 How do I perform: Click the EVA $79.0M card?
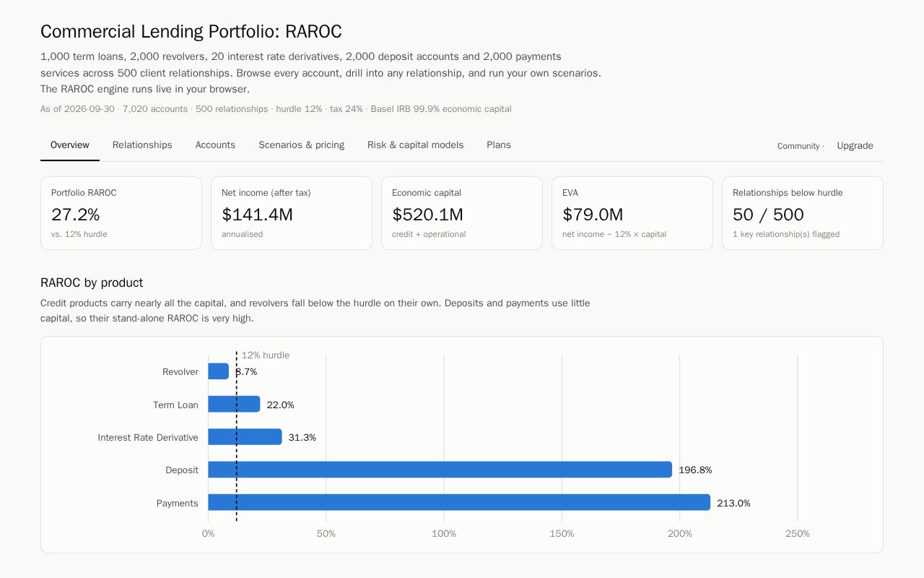point(632,213)
